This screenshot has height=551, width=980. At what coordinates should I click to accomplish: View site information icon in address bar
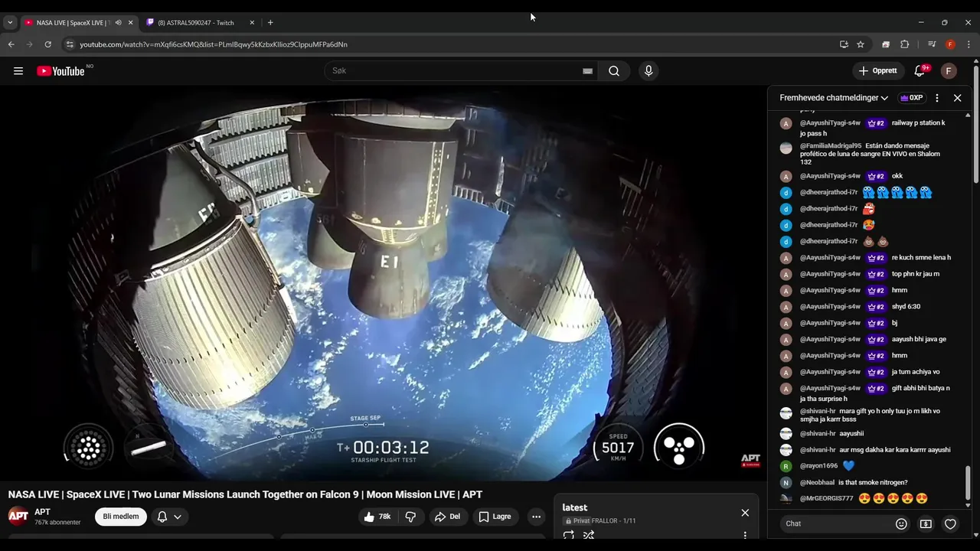[70, 44]
